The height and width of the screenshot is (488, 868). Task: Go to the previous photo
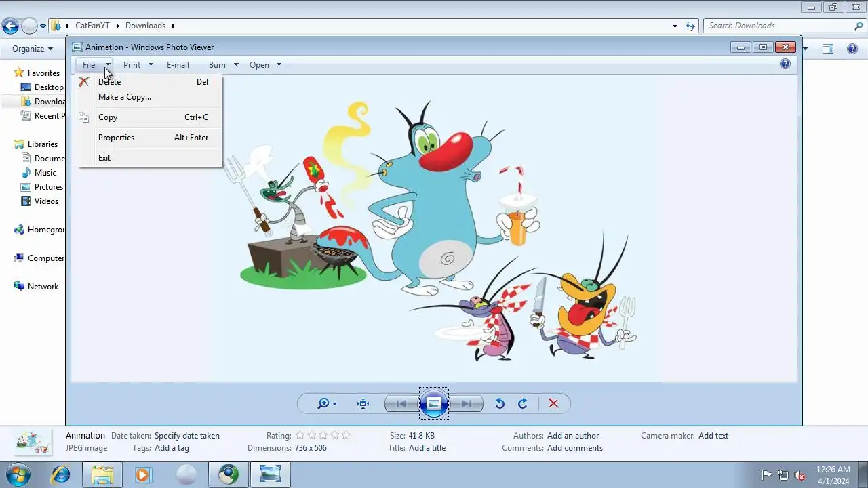[x=401, y=404]
